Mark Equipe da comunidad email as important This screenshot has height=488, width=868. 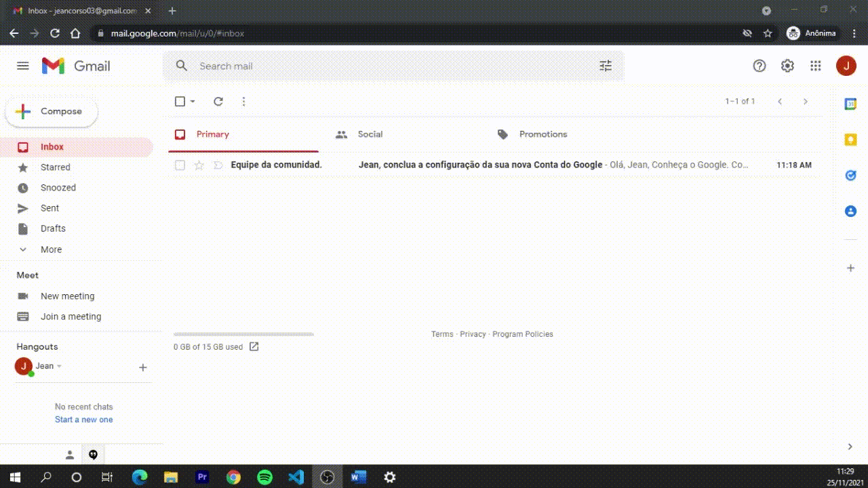click(218, 165)
